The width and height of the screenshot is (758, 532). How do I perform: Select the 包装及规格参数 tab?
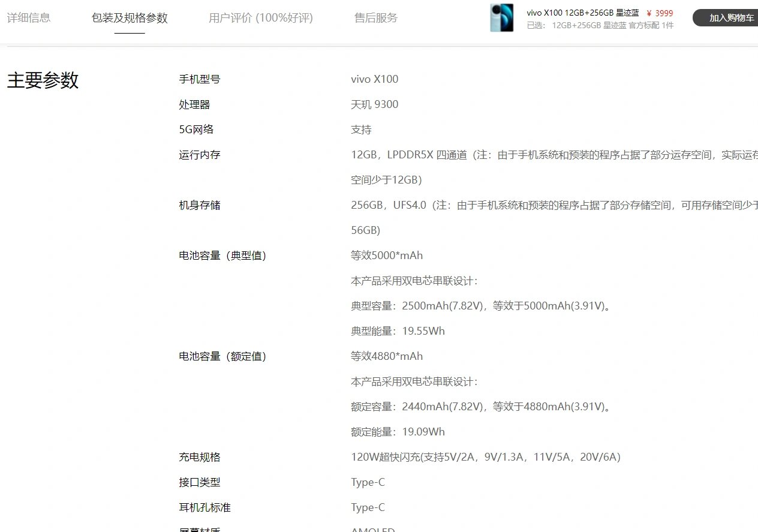pyautogui.click(x=130, y=18)
